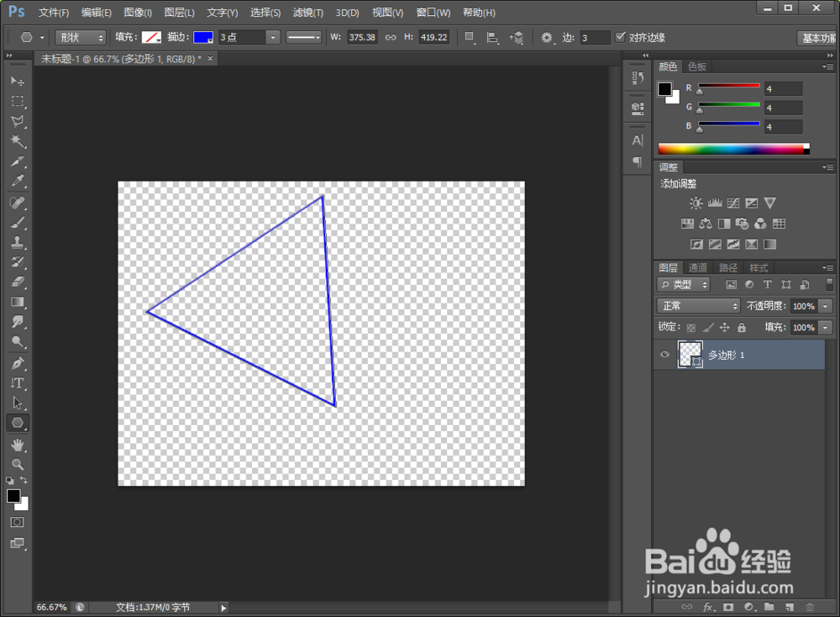Toggle the 锁定 transparency lock icon
This screenshot has height=617, width=840.
click(690, 327)
